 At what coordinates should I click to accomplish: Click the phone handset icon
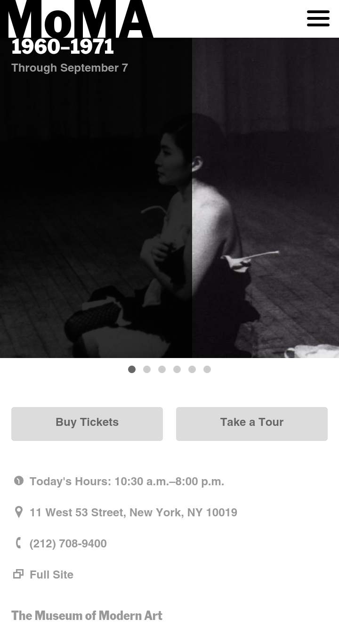tap(19, 543)
